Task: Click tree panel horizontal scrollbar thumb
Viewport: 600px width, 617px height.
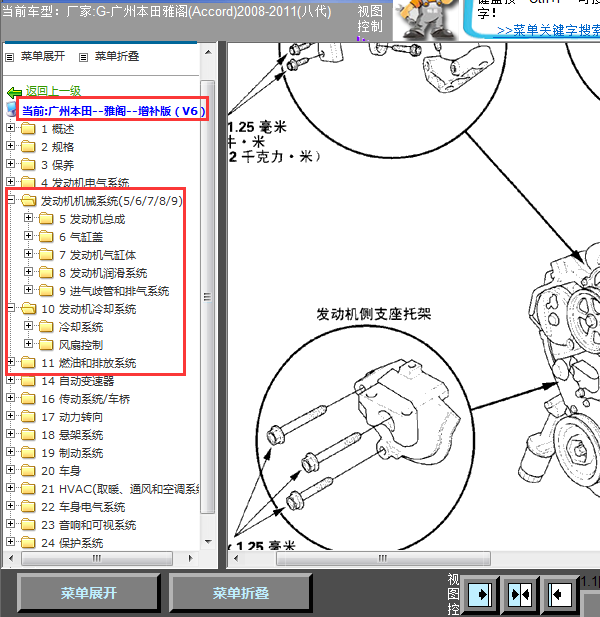Action: [x=97, y=558]
